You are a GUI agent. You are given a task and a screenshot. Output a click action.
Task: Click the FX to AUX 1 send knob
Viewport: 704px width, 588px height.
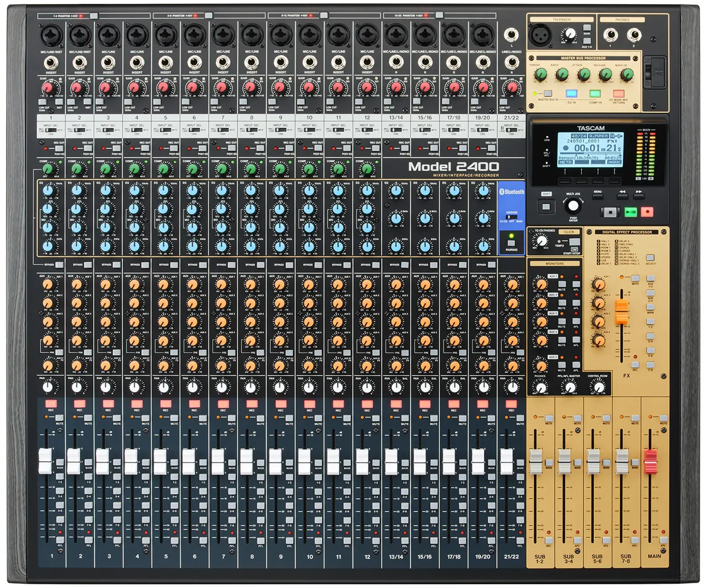[599, 285]
